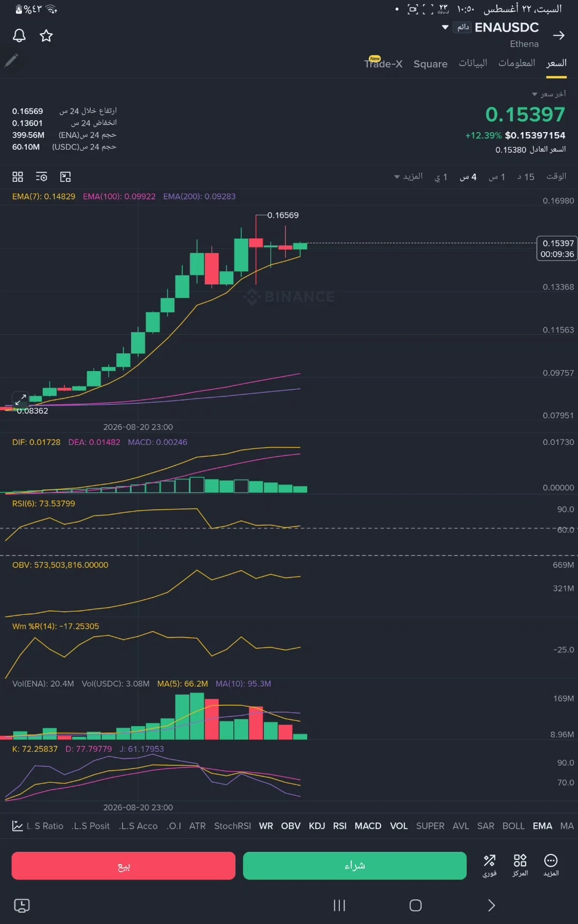Tap the price alert bell icon
578x924 pixels.
(19, 36)
